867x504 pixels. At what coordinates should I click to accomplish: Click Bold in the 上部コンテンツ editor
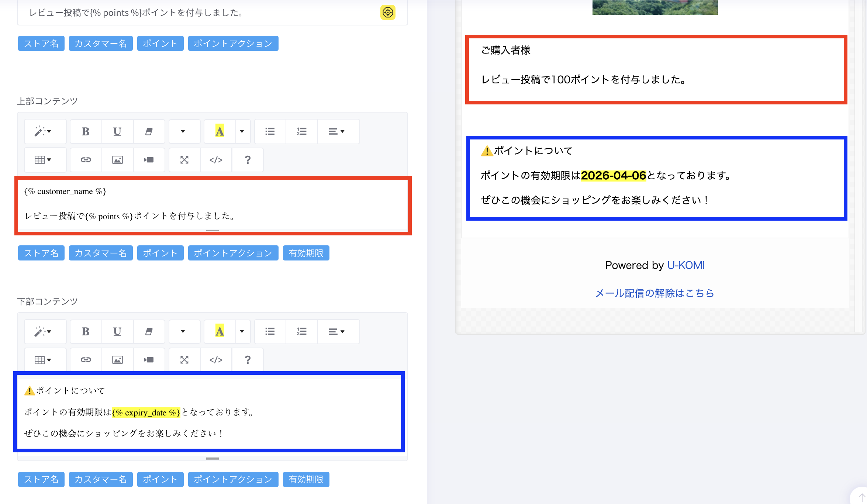pos(86,131)
